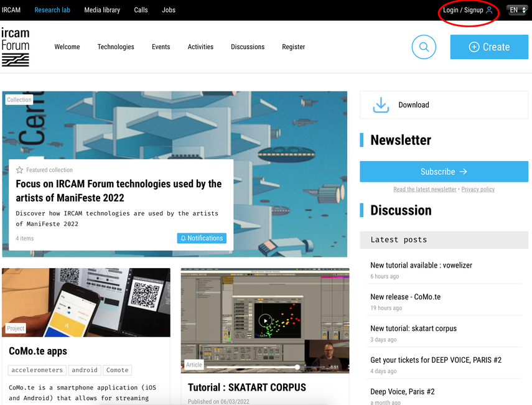Click the Notifications button
Viewport: 532px width, 405px height.
(202, 238)
